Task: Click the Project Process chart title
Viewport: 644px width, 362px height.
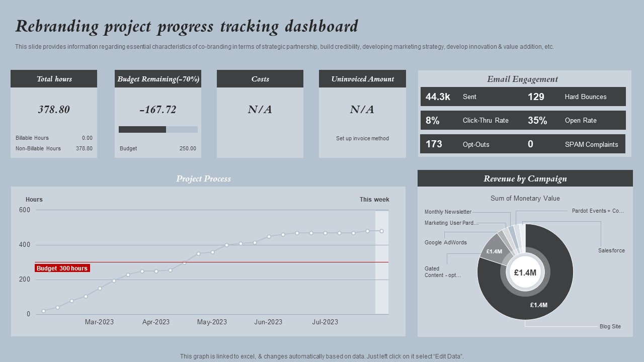Action: coord(203,178)
